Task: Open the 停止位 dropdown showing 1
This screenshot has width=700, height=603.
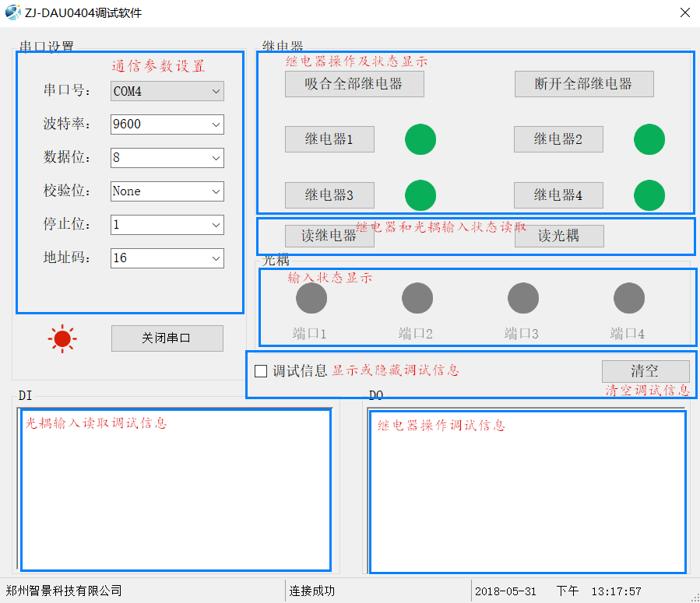Action: tap(167, 225)
